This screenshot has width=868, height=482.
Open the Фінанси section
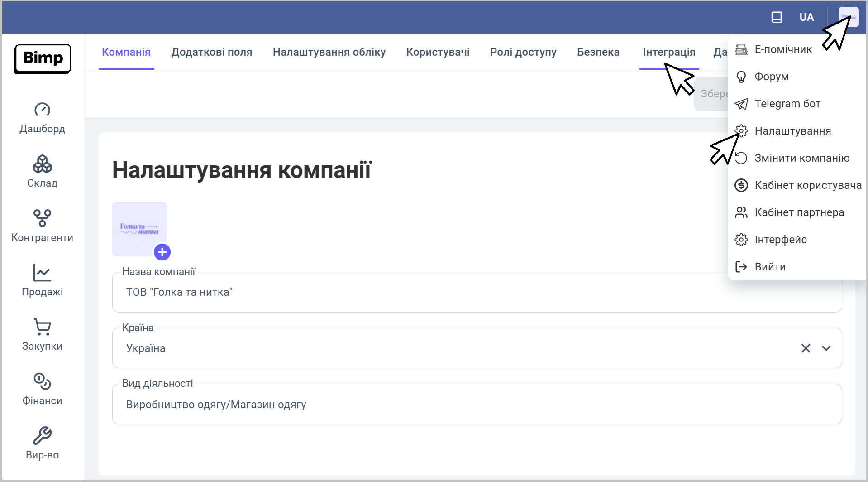pos(42,381)
